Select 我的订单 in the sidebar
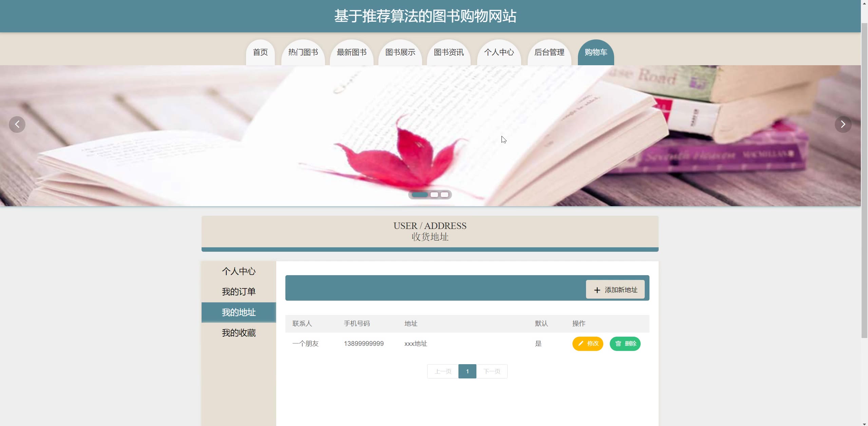 tap(239, 292)
